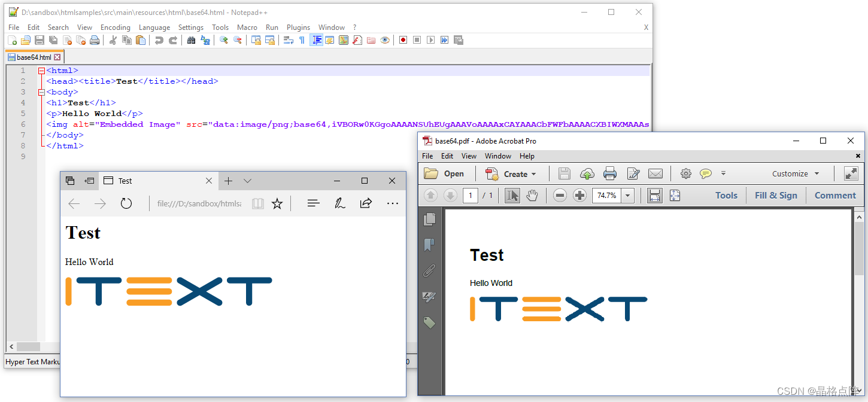The height and width of the screenshot is (402, 868).
Task: Click the Open file icon in Notepad++
Action: tap(26, 40)
